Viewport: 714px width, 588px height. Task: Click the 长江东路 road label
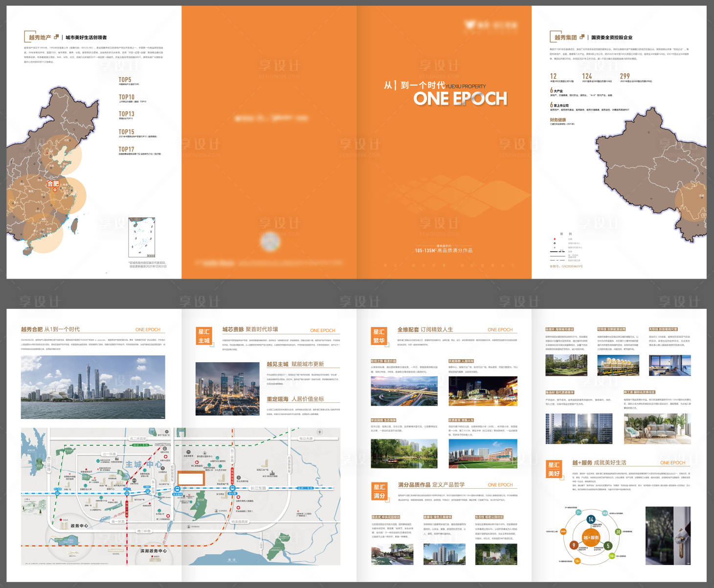click(x=258, y=488)
